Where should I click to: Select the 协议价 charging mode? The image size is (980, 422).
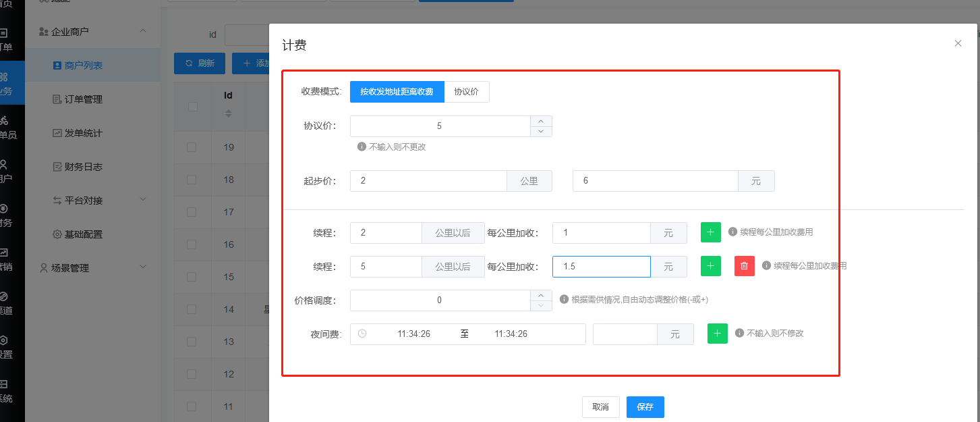pyautogui.click(x=467, y=92)
